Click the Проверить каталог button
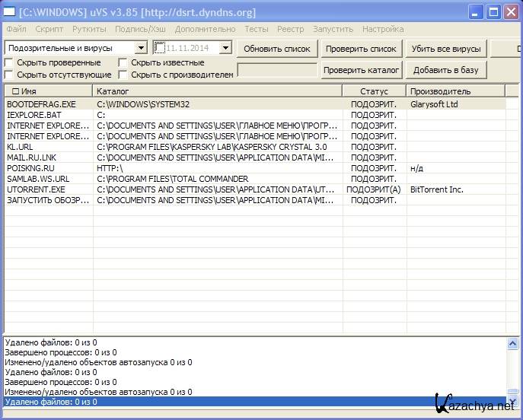This screenshot has height=420, width=523. [x=362, y=70]
